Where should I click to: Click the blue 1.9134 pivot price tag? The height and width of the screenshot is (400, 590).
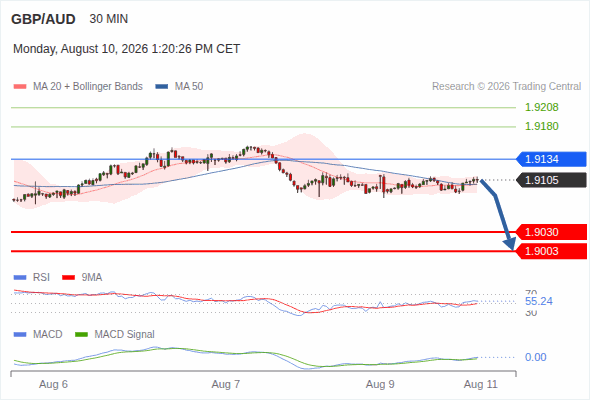(551, 159)
